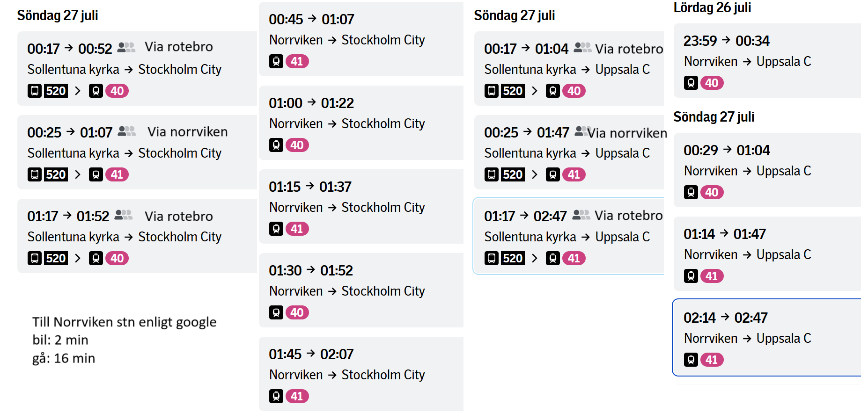Click 520 bus badge on 01:17→02:47 trip
868x420 pixels.
(x=513, y=258)
